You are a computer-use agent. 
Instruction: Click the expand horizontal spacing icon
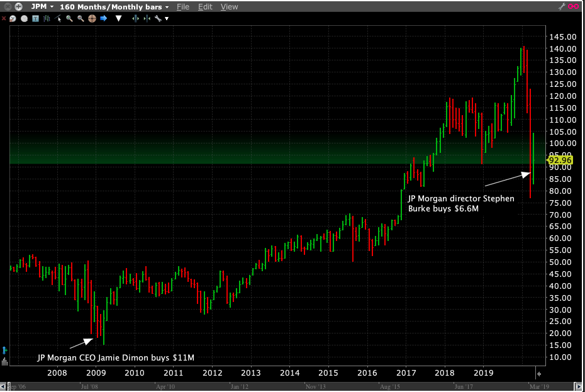(x=135, y=18)
